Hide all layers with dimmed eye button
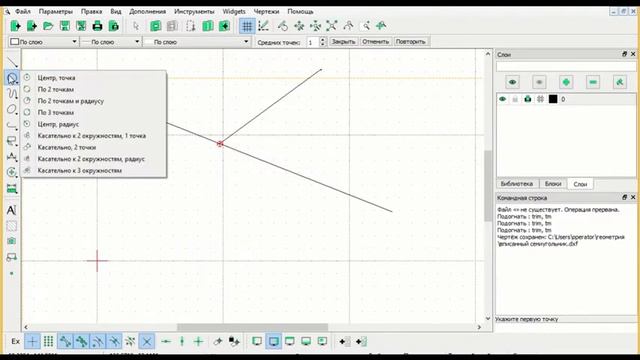This screenshot has width=640, height=360. [539, 82]
